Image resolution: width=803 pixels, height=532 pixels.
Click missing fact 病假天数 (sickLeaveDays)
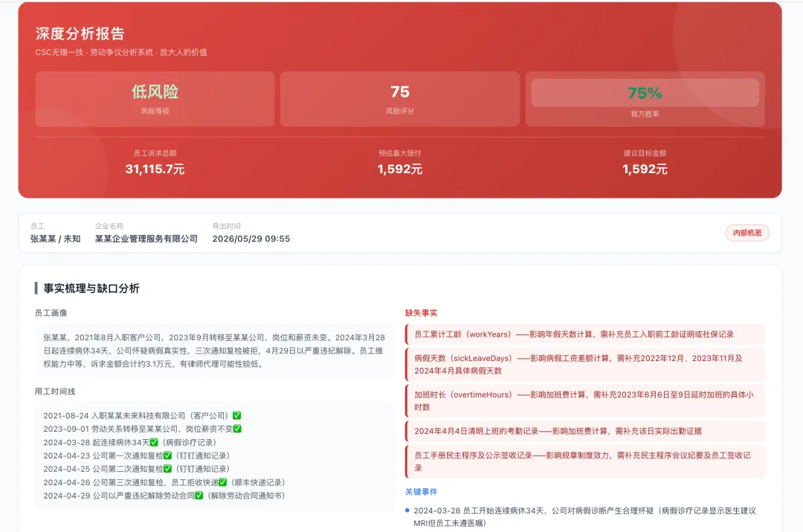(585, 364)
